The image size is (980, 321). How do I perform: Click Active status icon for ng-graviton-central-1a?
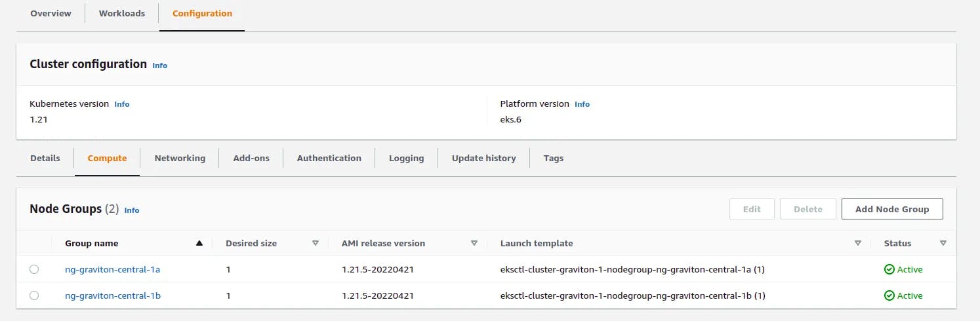(x=889, y=269)
